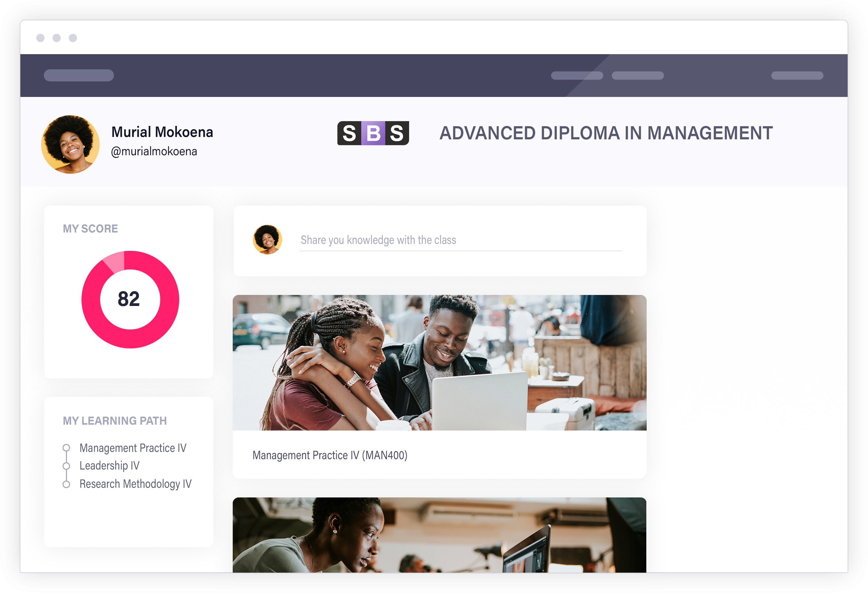
Task: Click the first gray window control dot
Action: click(x=40, y=38)
